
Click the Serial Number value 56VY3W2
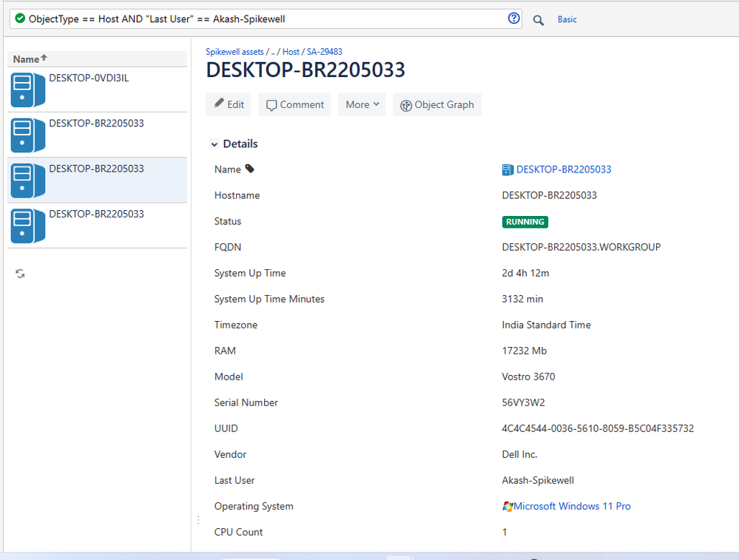click(x=523, y=402)
